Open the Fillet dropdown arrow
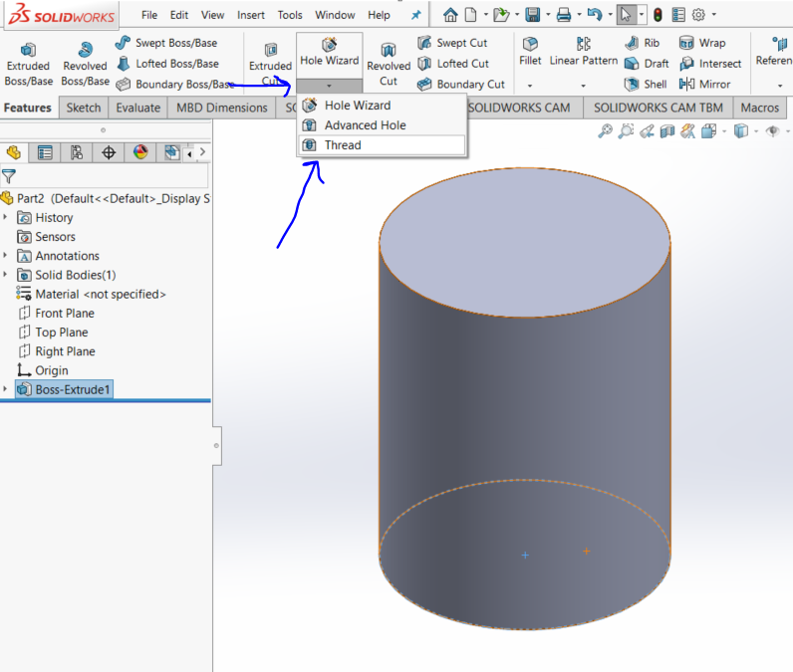793x672 pixels. tap(530, 86)
